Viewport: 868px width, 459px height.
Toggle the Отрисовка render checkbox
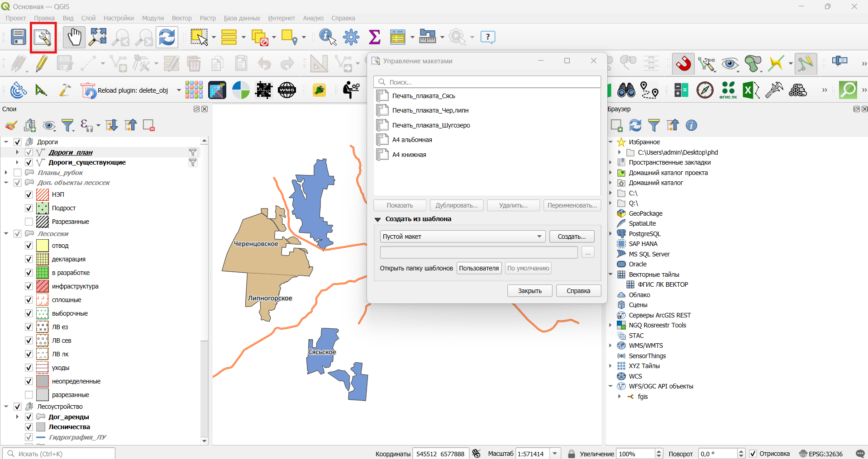753,454
